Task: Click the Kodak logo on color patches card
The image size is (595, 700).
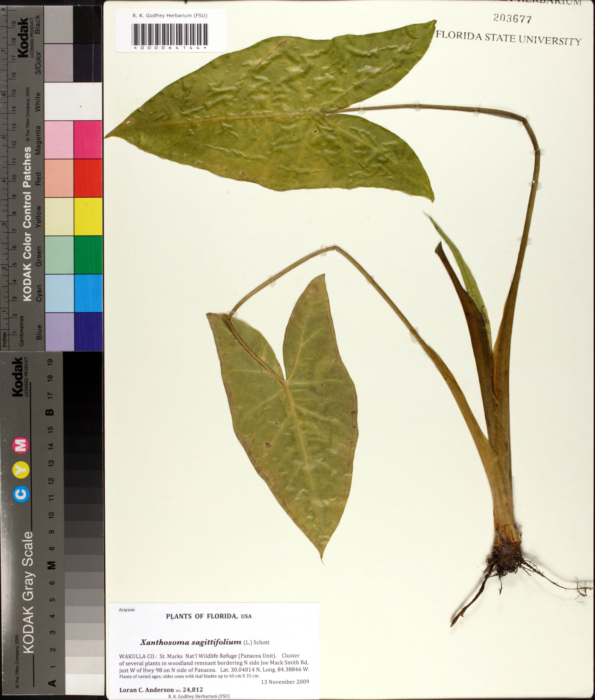Action: pos(23,38)
